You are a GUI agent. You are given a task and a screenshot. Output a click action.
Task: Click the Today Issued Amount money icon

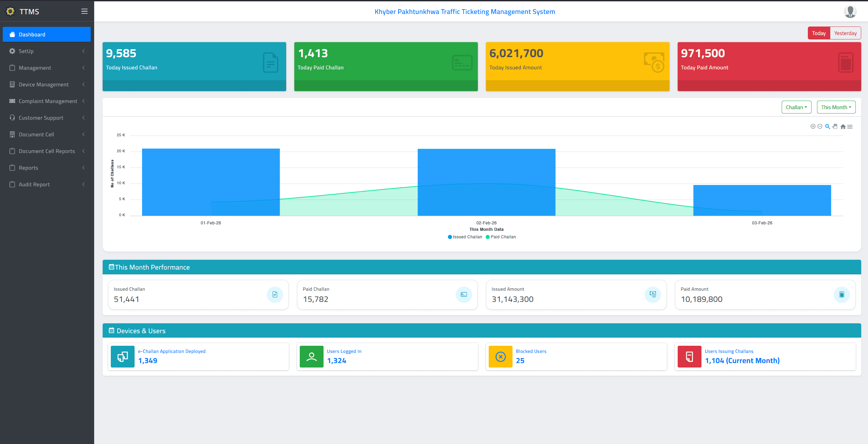[x=654, y=63]
